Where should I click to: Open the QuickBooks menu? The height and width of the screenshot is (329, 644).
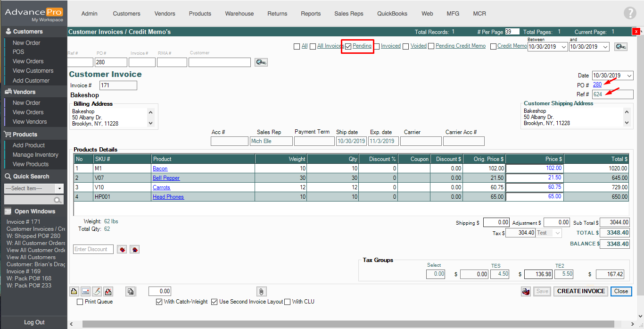point(392,14)
